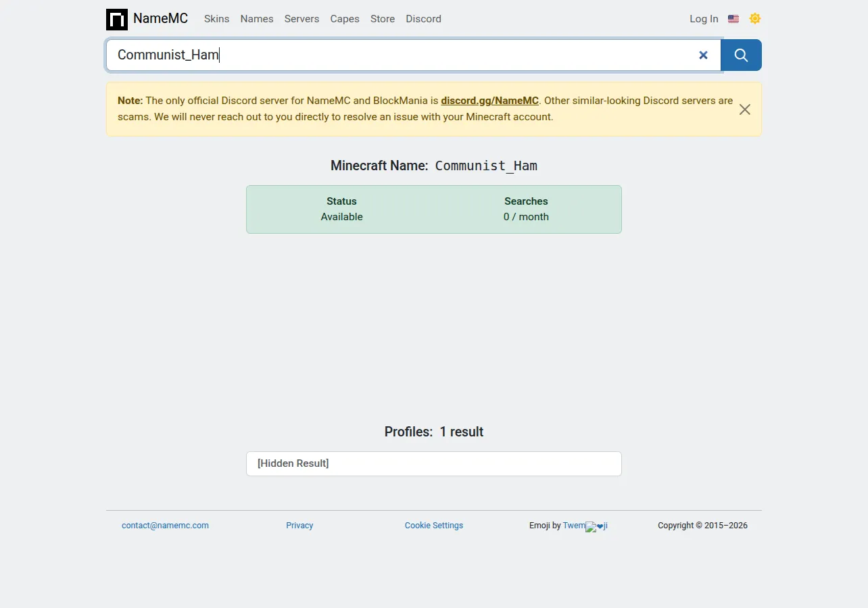This screenshot has width=868, height=608.
Task: Click the contact@namemc.com email link
Action: [x=165, y=526]
